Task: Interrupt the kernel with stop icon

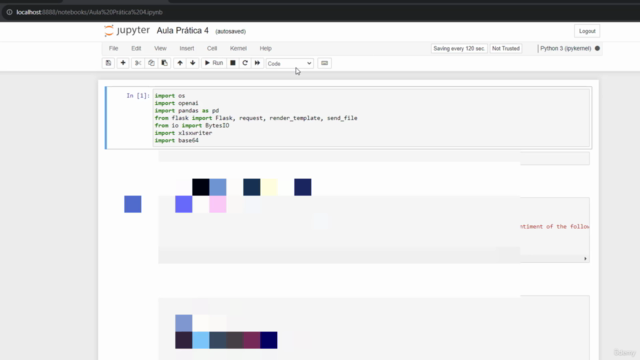Action: tap(233, 63)
